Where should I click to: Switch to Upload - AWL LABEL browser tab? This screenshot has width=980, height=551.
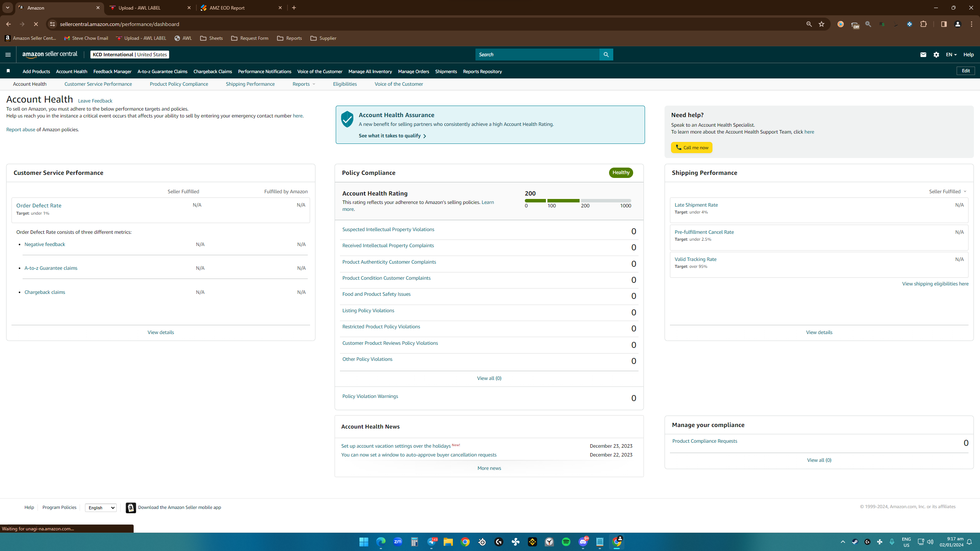[x=150, y=8]
